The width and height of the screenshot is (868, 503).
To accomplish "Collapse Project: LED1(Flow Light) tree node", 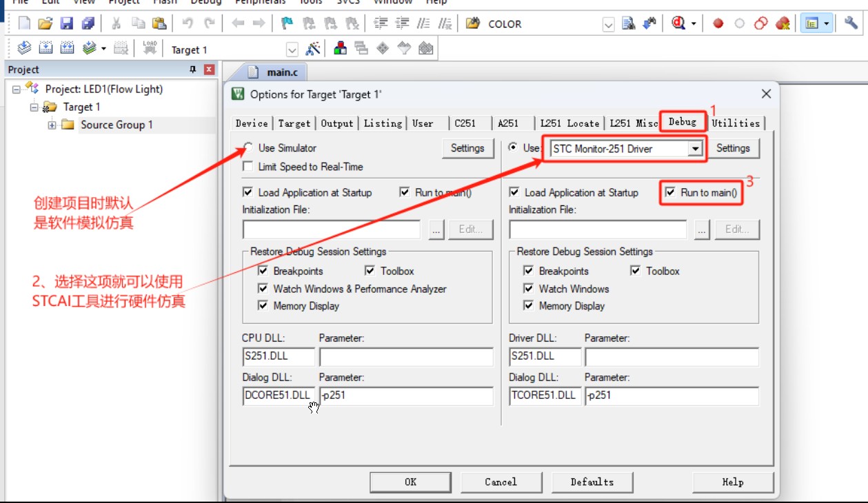I will click(17, 90).
